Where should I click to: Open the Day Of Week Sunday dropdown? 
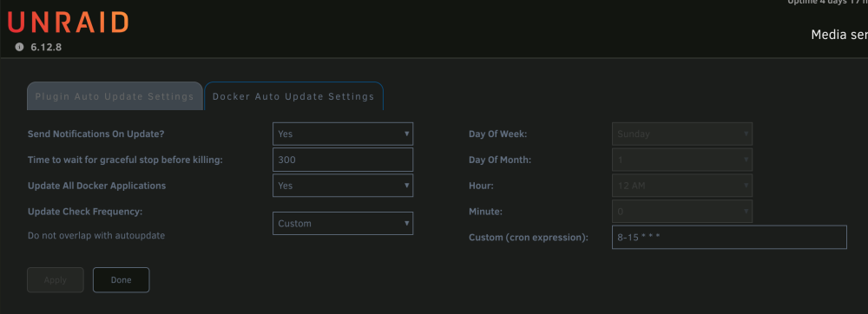coord(682,134)
